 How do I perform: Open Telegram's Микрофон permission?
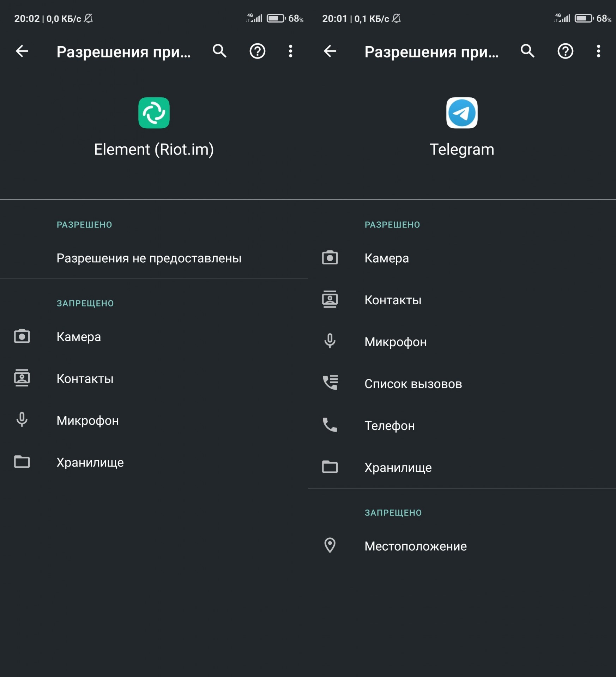pyautogui.click(x=462, y=342)
